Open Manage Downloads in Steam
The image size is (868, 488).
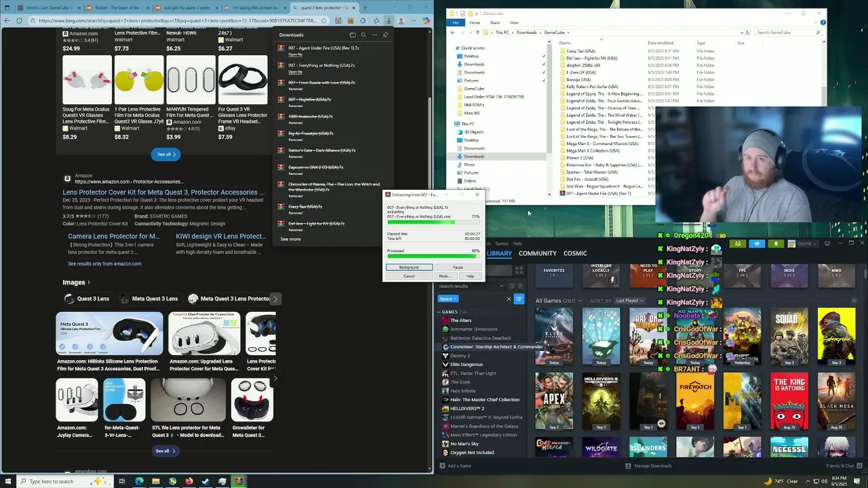coord(648,466)
